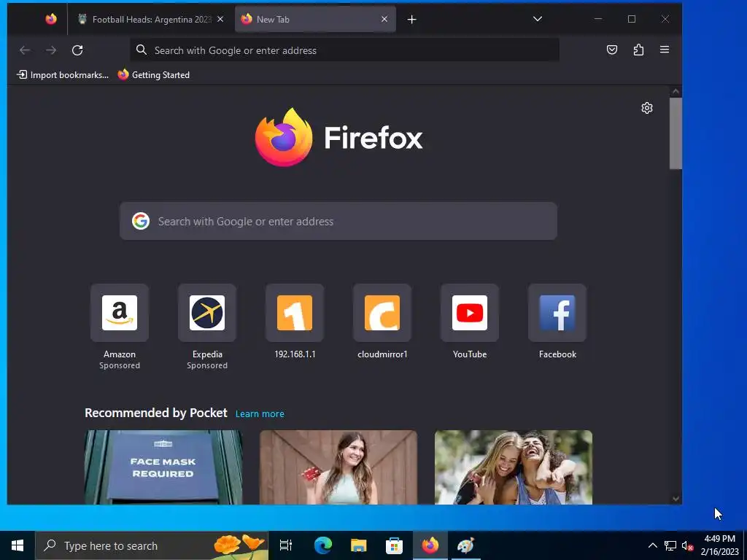Open a new tab with plus button

[x=412, y=19]
